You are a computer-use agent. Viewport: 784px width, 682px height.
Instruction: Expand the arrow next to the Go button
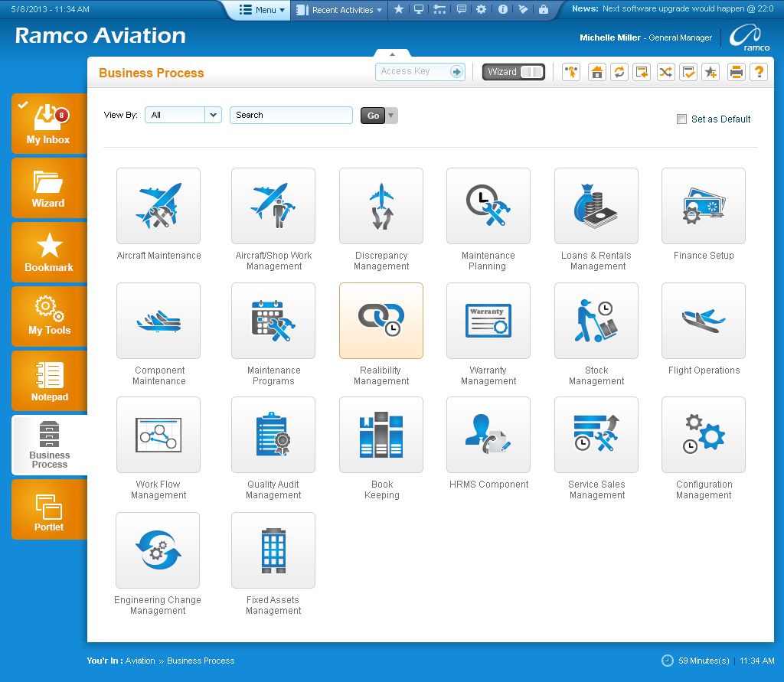click(391, 115)
